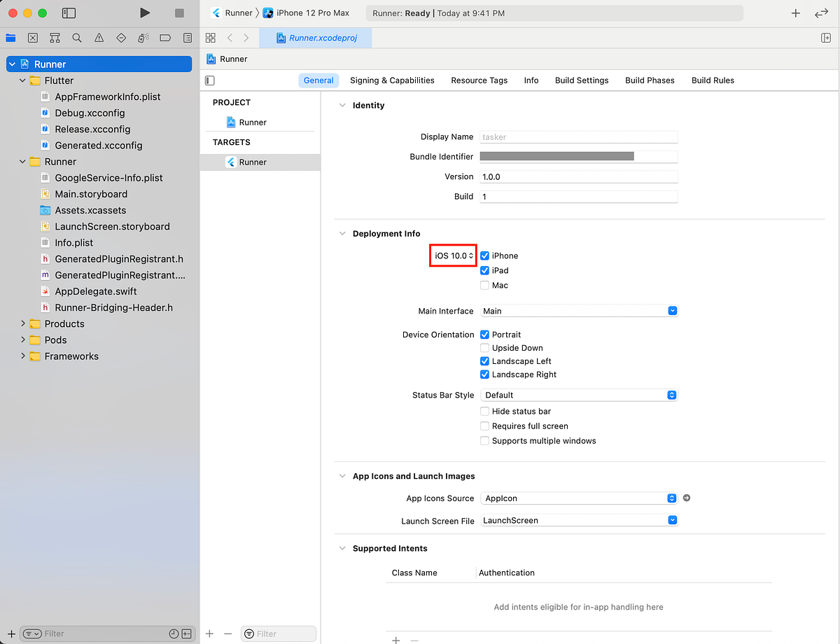
Task: Open the Signing & Capabilities tab
Action: tap(392, 80)
